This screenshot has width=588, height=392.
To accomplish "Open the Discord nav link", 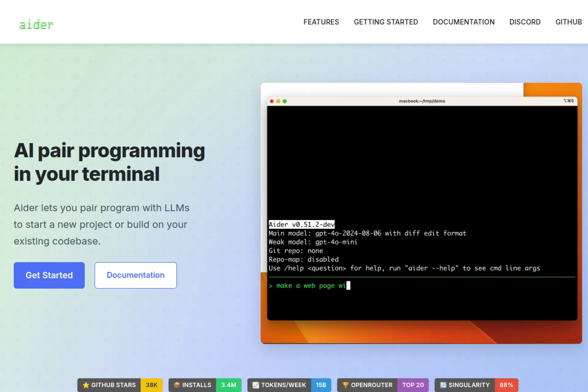I will 525,22.
